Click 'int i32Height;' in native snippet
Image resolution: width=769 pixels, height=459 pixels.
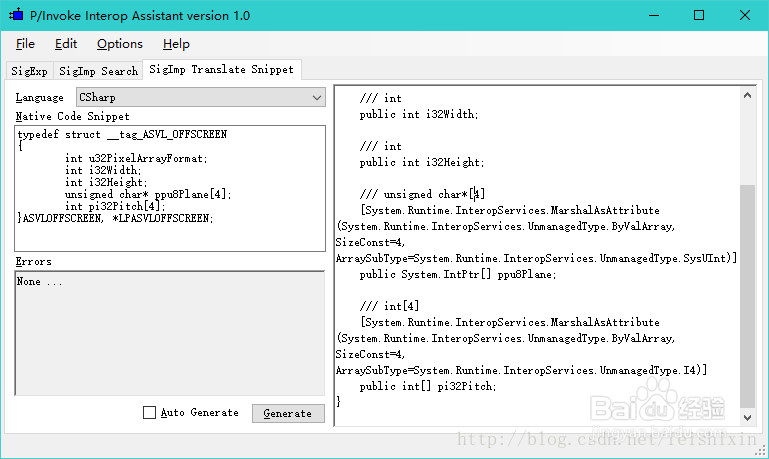[x=106, y=182]
